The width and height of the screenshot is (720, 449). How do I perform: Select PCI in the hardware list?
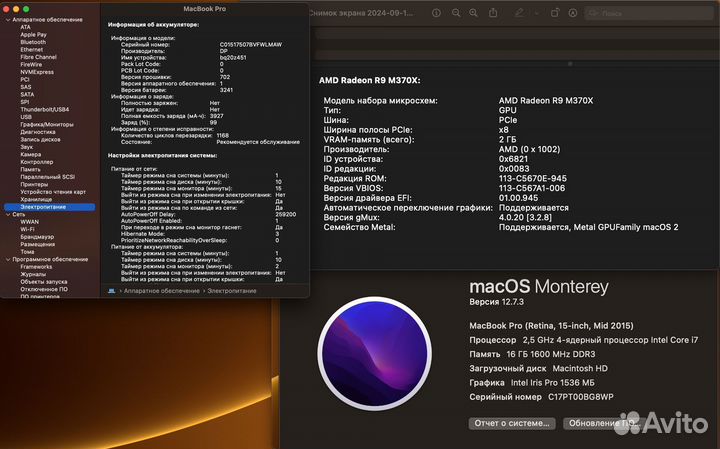[25, 79]
